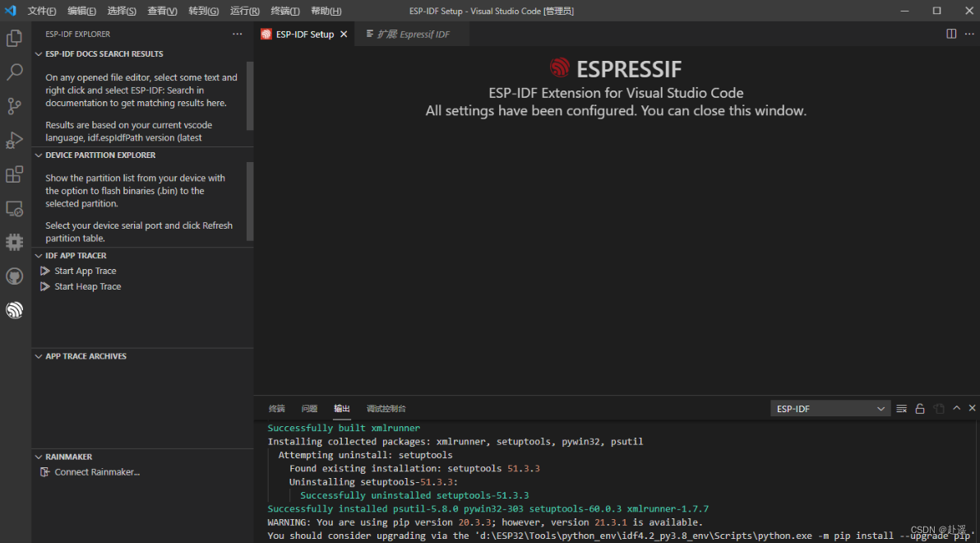Open the GitHub view icon
The height and width of the screenshot is (543, 980).
[14, 276]
